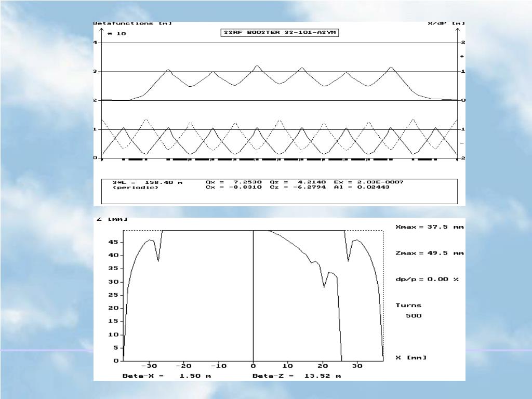532x399 pixels.
Task: Click the Ex = 2.03E-0007 emittance value
Action: point(368,182)
